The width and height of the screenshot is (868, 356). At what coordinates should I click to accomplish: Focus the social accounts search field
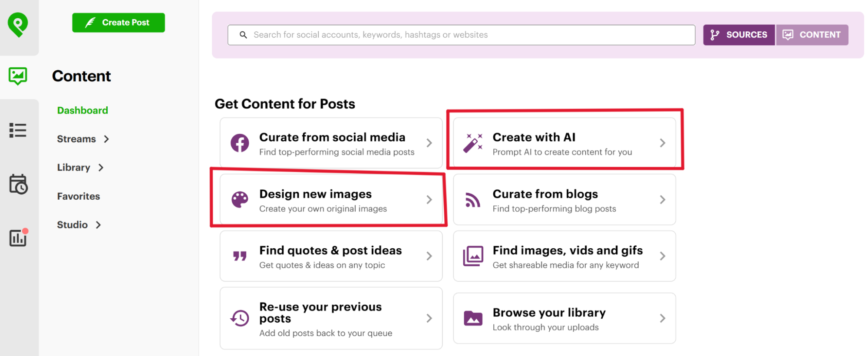tap(461, 35)
